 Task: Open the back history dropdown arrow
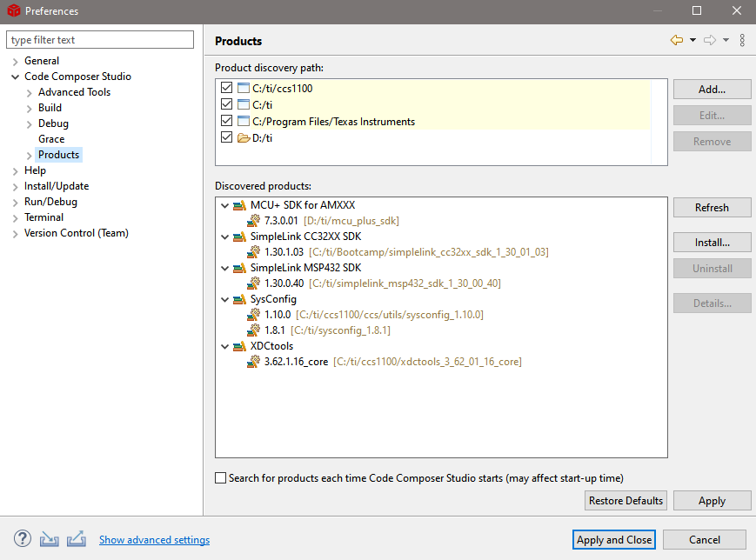(692, 40)
